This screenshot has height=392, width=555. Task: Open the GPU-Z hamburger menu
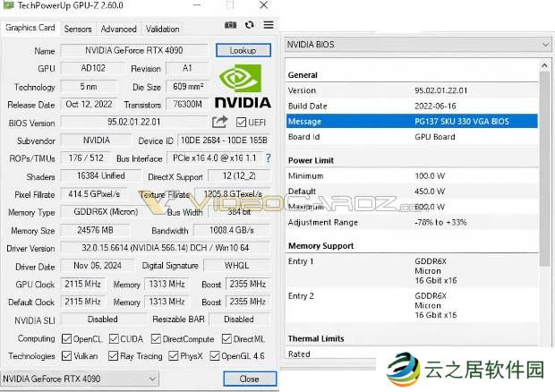[268, 25]
